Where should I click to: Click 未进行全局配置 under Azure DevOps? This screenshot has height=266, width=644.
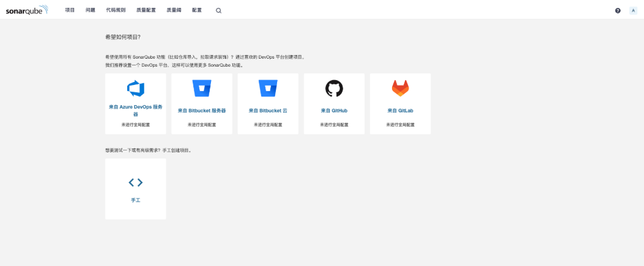136,124
